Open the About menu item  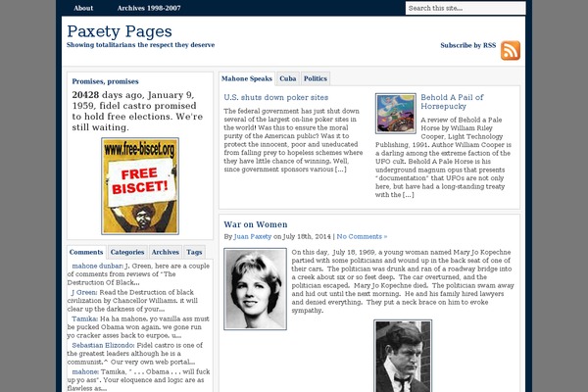point(83,8)
